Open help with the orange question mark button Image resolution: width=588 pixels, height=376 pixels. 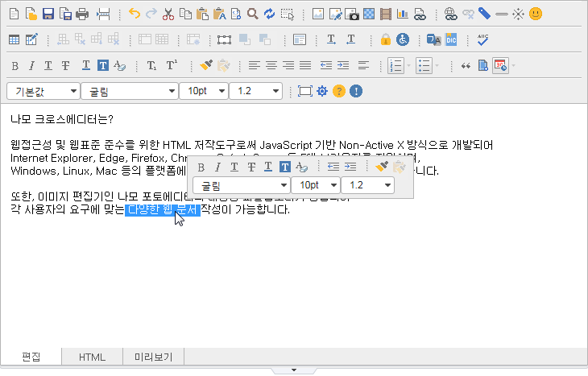[x=339, y=91]
